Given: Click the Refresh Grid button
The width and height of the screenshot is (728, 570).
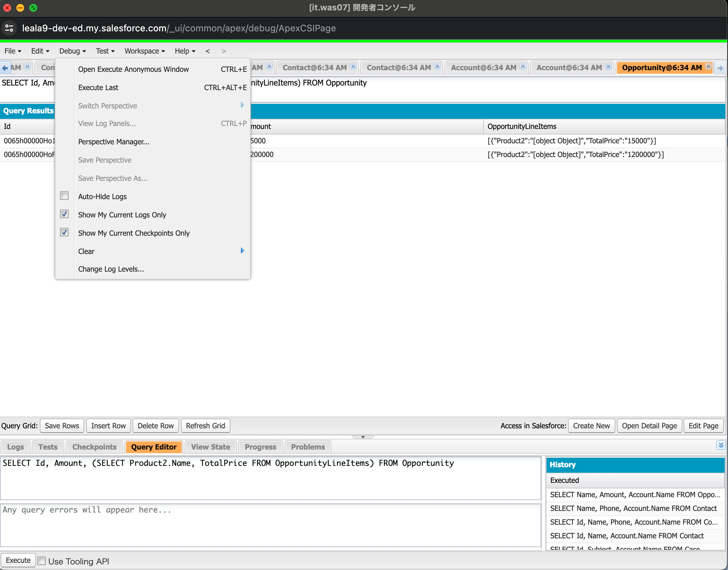Looking at the screenshot, I should 205,426.
